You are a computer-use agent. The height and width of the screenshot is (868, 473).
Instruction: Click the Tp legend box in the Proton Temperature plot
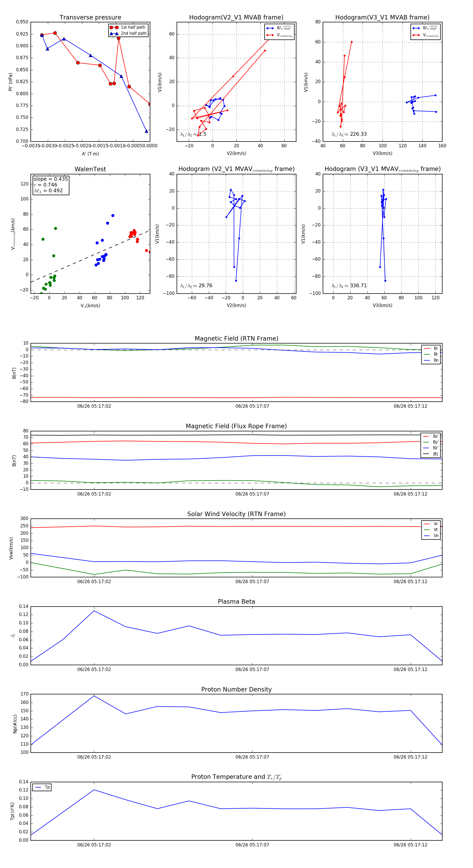[x=42, y=787]
